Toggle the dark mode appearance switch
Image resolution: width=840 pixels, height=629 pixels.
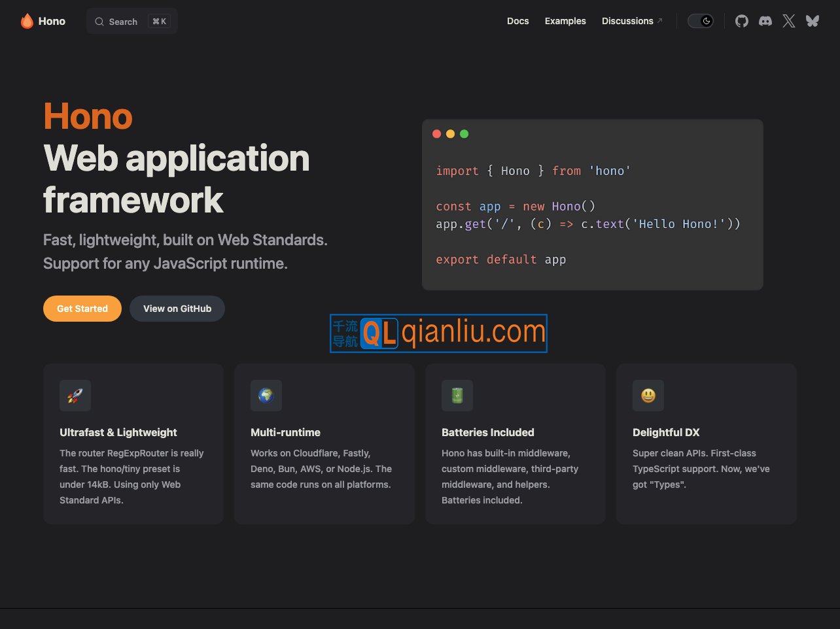(700, 21)
